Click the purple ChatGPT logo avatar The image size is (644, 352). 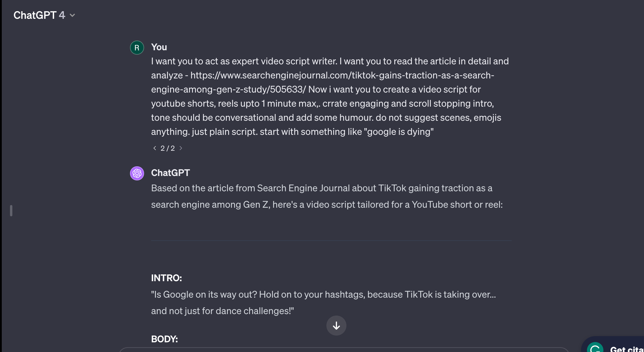click(137, 173)
